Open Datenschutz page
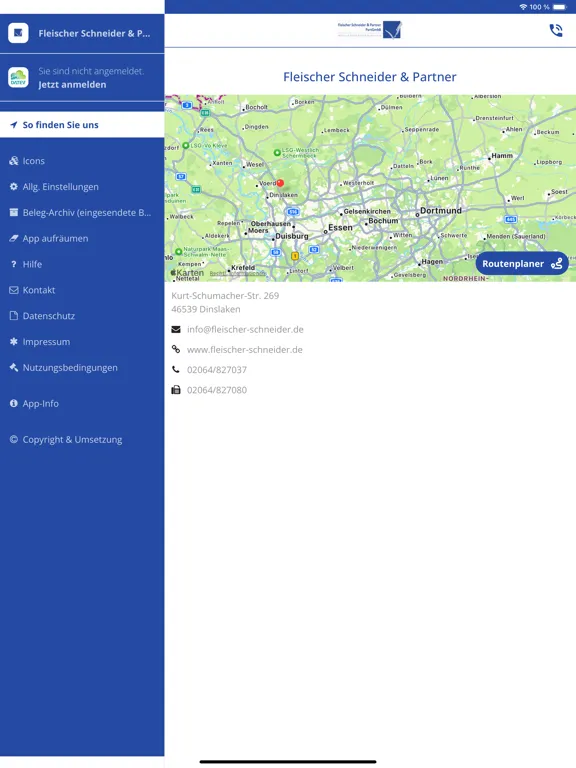 click(x=82, y=316)
